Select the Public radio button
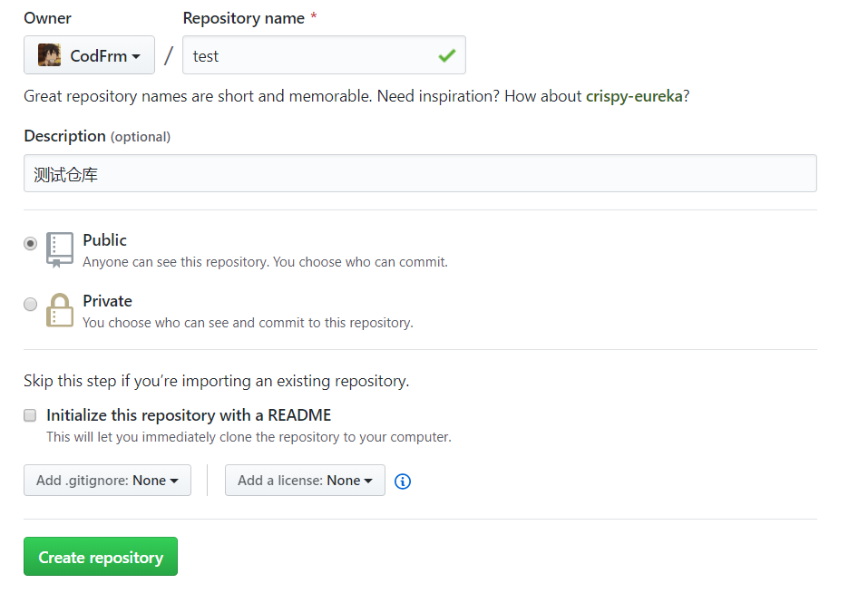The image size is (868, 603). (31, 243)
